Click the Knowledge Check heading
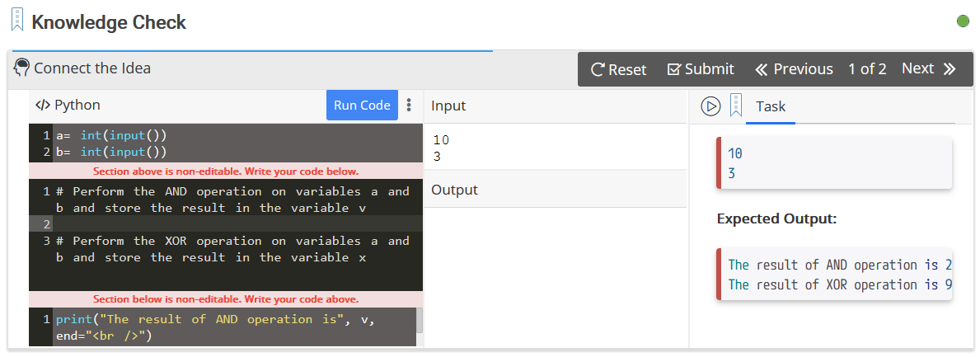 tap(109, 22)
